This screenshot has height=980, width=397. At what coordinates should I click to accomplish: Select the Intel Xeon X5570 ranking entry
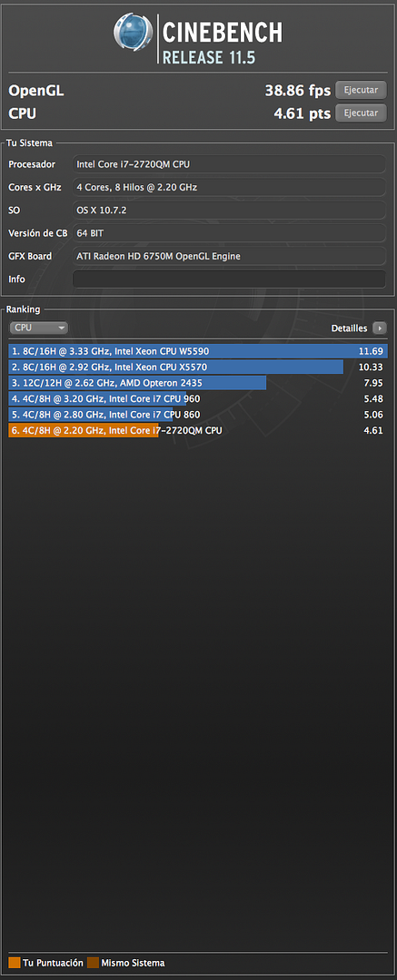198,367
